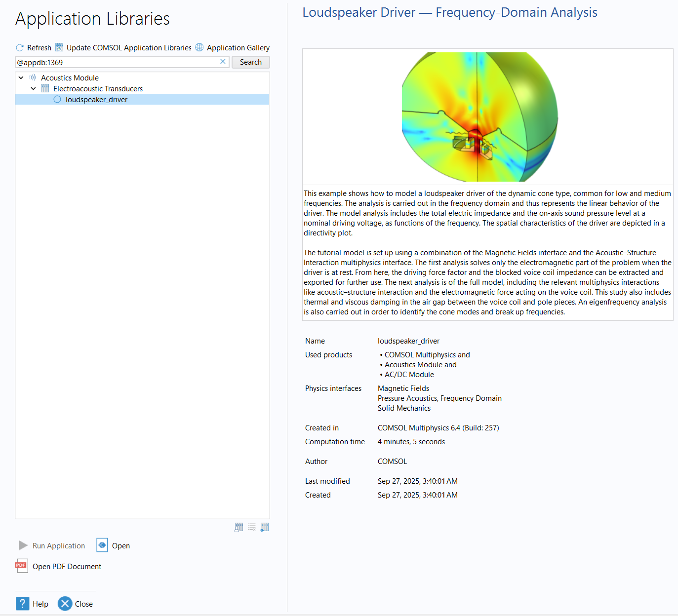Click the Close button label

(x=84, y=604)
